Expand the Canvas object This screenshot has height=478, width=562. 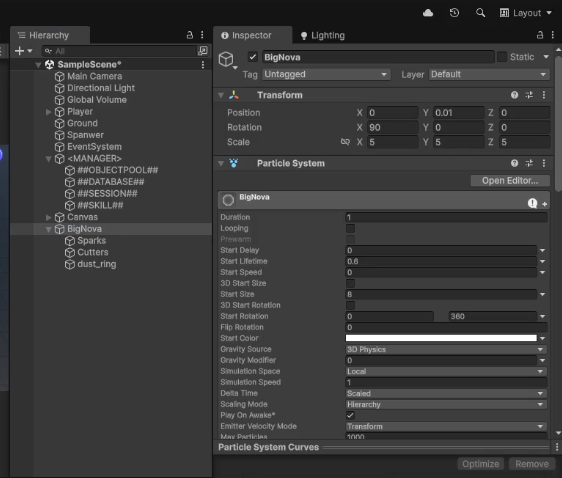pyautogui.click(x=48, y=217)
